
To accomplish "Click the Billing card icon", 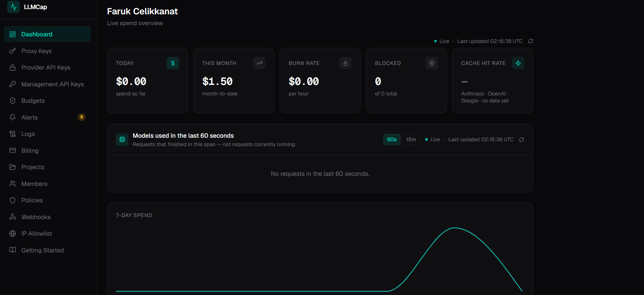I will pos(13,151).
